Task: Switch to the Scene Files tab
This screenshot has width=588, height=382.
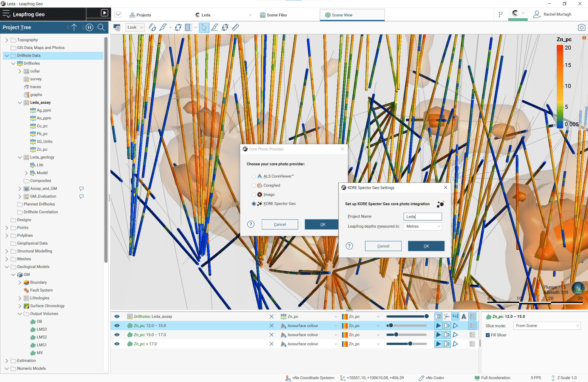Action: tap(273, 15)
